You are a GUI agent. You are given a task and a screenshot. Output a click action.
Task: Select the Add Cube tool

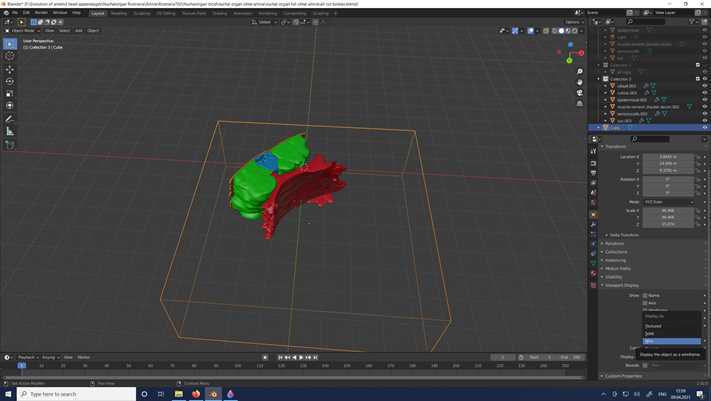coord(10,145)
